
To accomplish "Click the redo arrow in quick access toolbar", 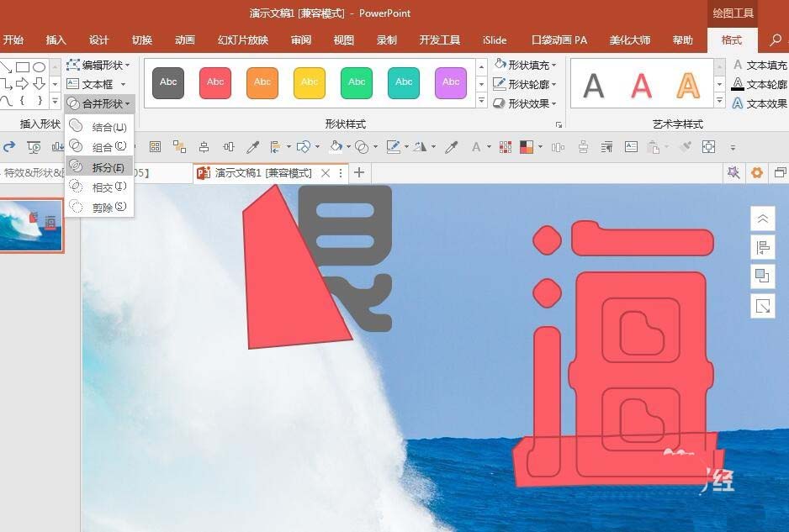I will pyautogui.click(x=9, y=147).
